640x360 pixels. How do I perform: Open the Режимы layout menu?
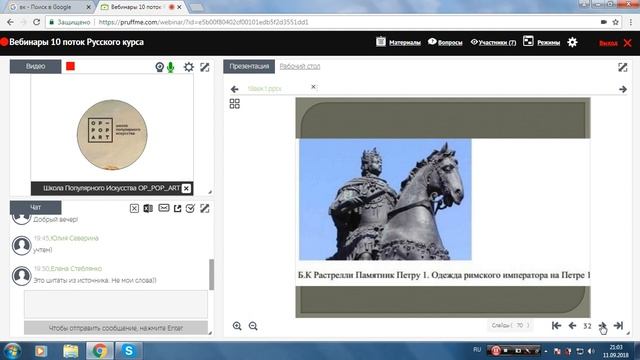[x=548, y=42]
